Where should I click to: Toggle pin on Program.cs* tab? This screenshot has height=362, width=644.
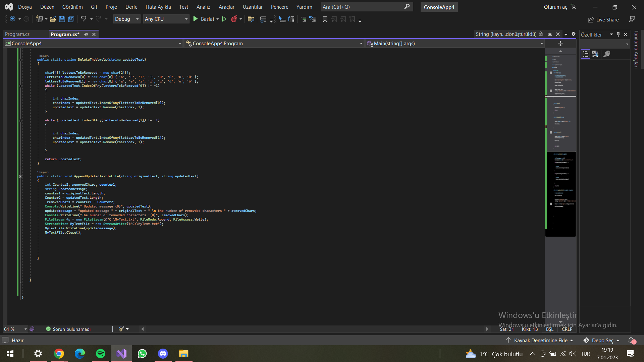86,35
